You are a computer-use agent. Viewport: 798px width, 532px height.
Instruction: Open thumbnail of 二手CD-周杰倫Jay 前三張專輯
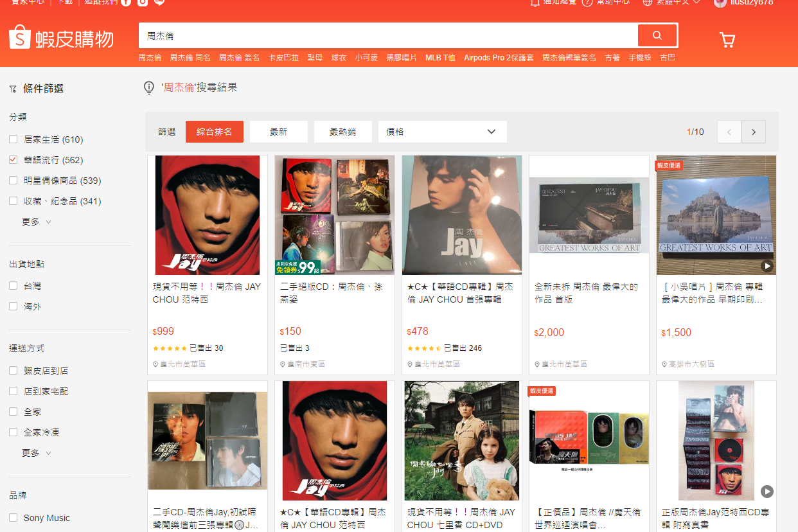[x=208, y=441]
